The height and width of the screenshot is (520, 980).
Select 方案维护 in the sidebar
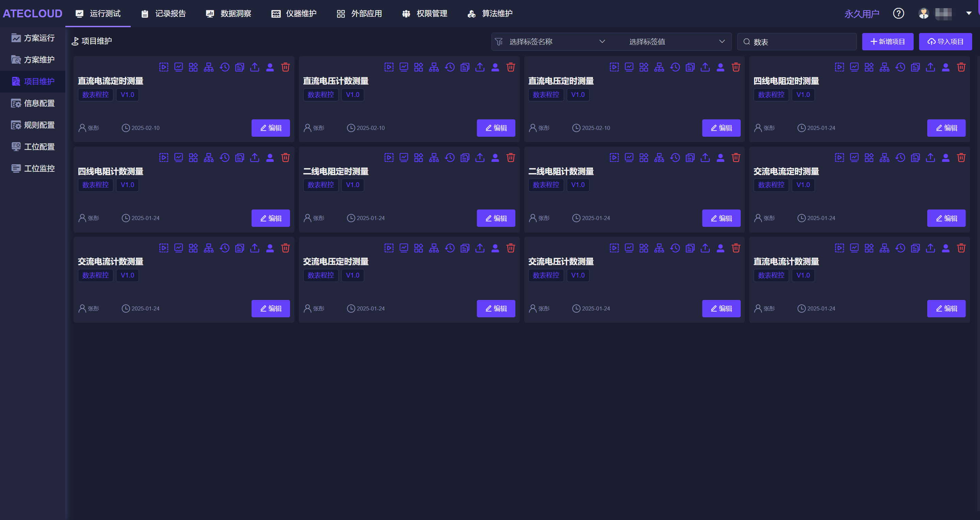click(x=33, y=60)
